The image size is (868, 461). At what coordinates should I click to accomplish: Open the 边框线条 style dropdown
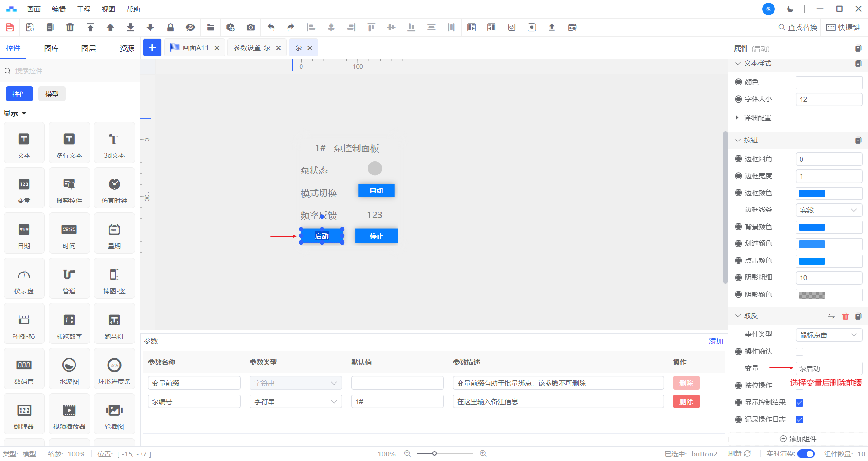click(828, 210)
